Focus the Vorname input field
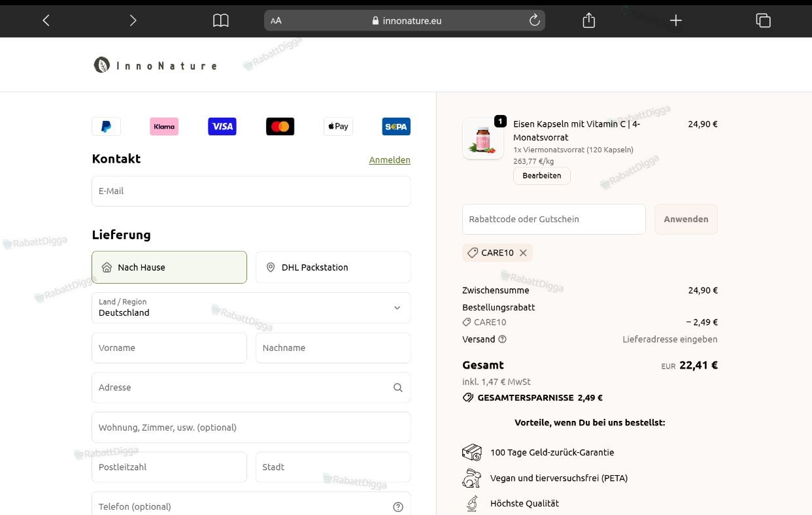Viewport: 812px width, 515px height. pos(169,348)
